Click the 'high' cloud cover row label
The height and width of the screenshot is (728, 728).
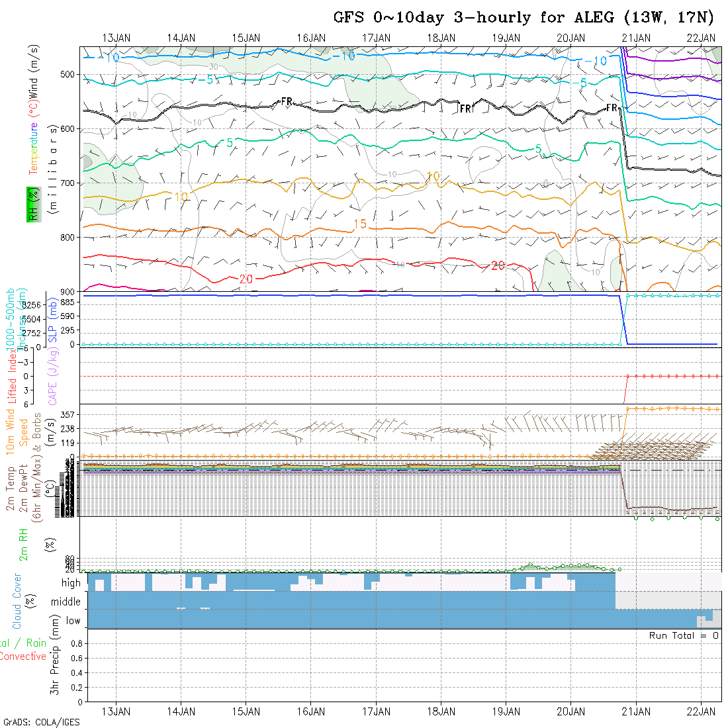point(70,583)
